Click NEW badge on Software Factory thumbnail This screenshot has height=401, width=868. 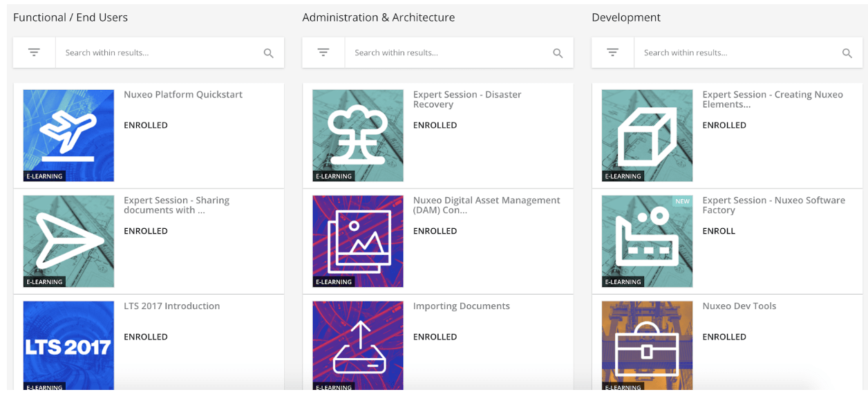pos(683,201)
